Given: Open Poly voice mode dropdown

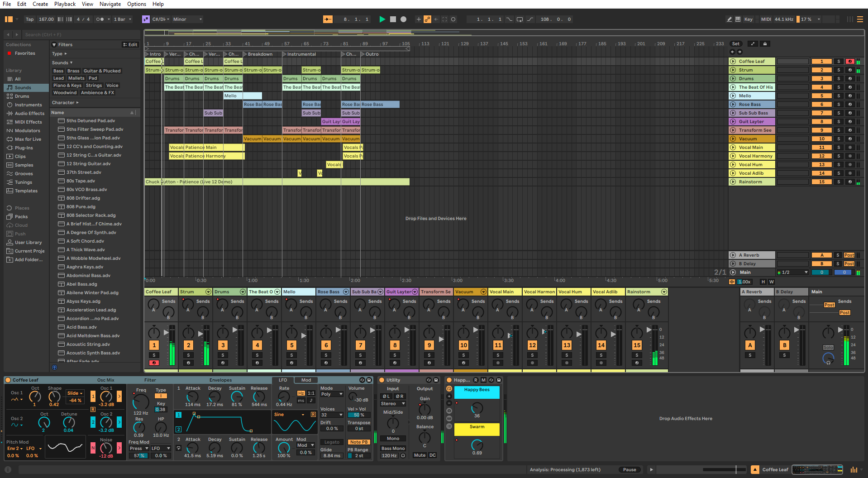Looking at the screenshot, I should (332, 394).
